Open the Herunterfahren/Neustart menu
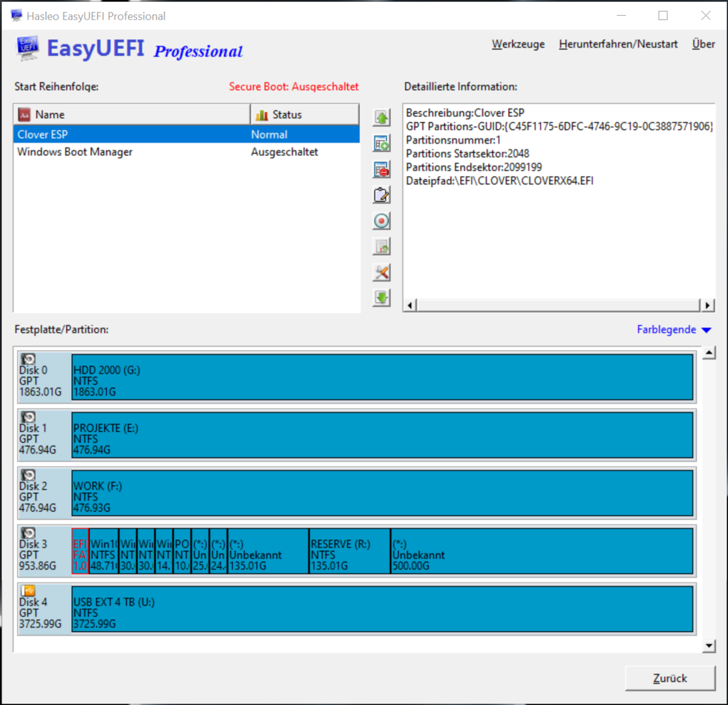 tap(618, 44)
